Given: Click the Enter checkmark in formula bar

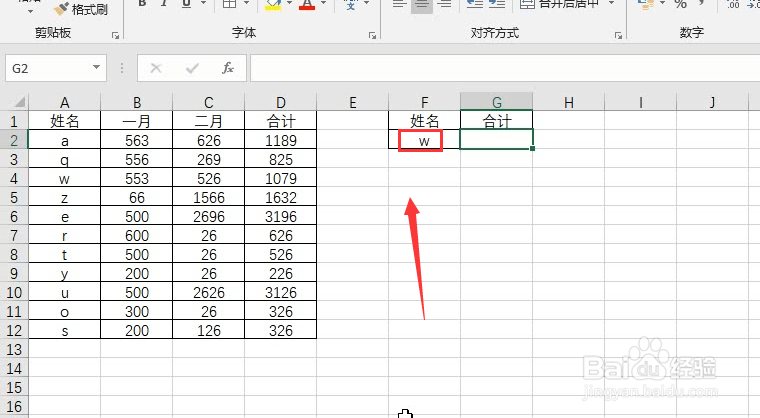Looking at the screenshot, I should click(192, 68).
